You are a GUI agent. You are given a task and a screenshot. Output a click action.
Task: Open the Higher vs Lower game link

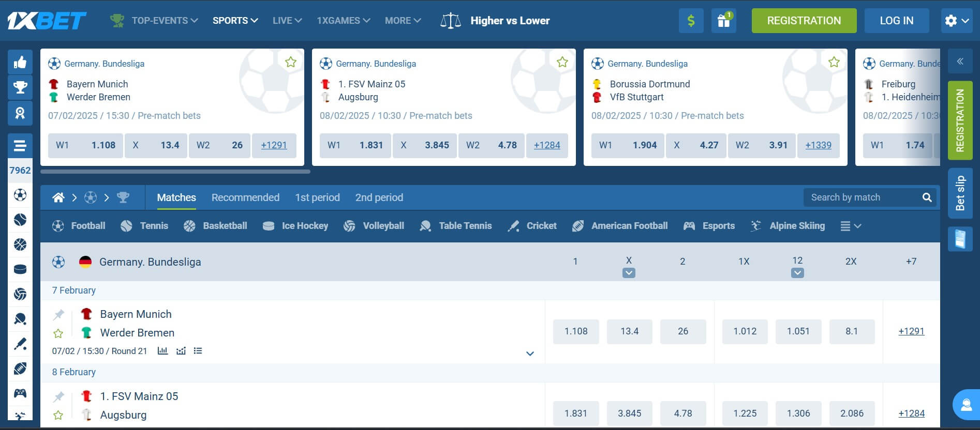[495, 21]
